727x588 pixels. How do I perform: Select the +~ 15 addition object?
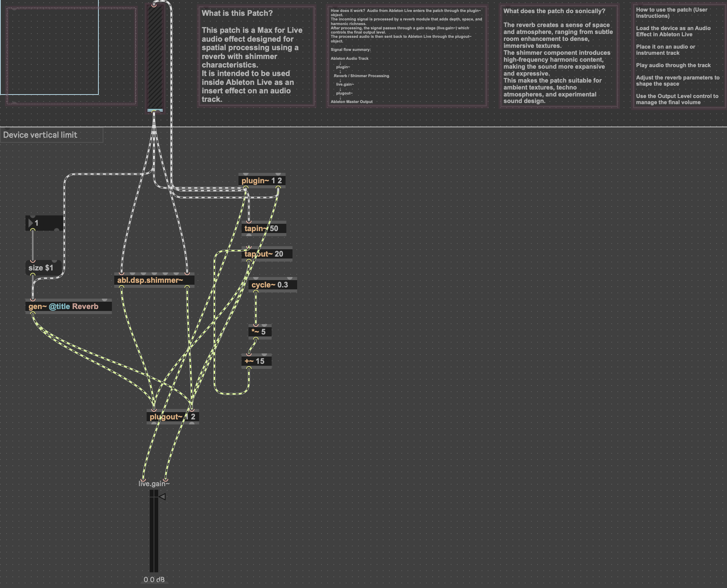(256, 361)
